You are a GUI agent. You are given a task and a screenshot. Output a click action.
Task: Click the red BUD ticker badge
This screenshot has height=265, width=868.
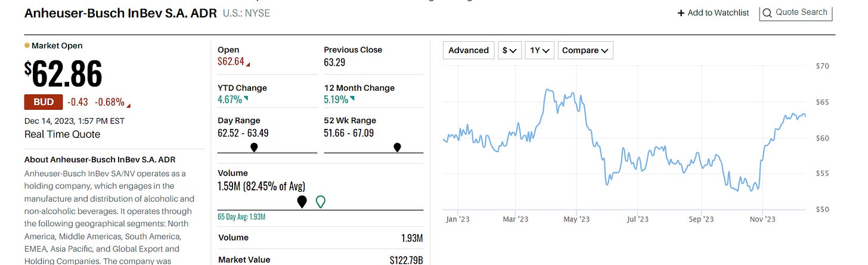click(44, 102)
